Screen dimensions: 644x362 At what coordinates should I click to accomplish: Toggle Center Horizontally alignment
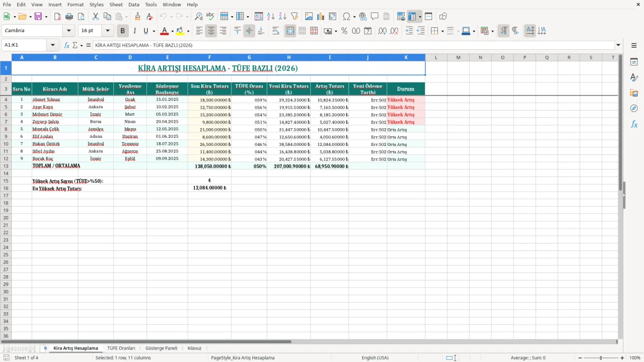click(x=211, y=31)
